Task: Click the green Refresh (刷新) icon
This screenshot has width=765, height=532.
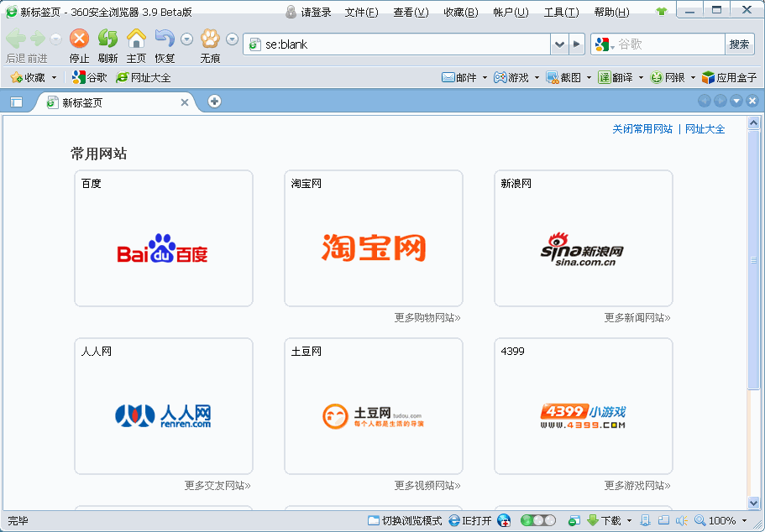Action: (107, 38)
